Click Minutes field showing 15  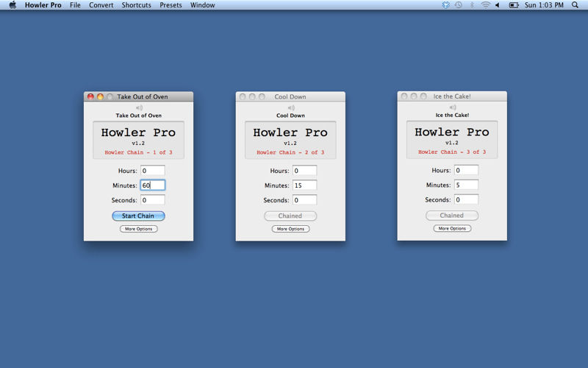coord(304,185)
